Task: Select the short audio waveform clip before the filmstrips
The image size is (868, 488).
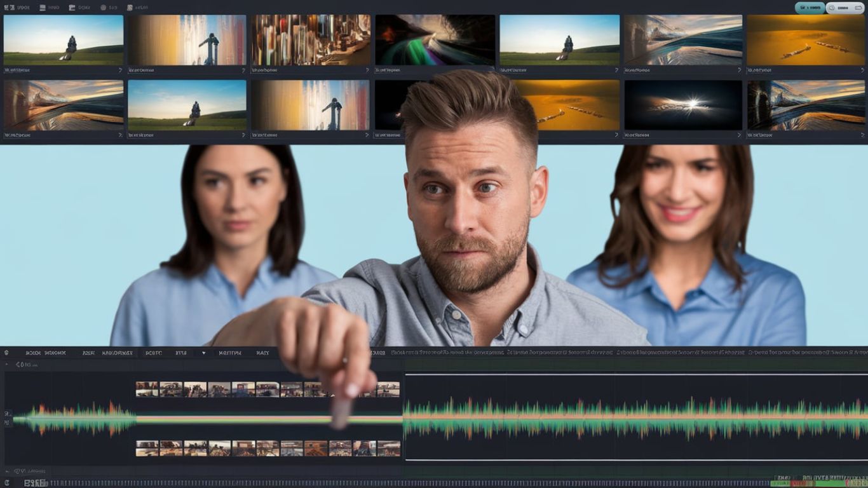Action: pos(74,419)
